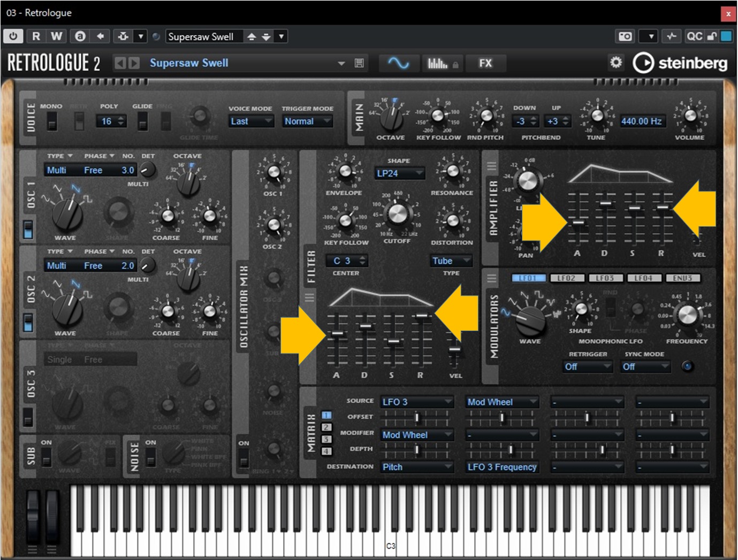
Task: Open the FX page button
Action: tap(485, 63)
